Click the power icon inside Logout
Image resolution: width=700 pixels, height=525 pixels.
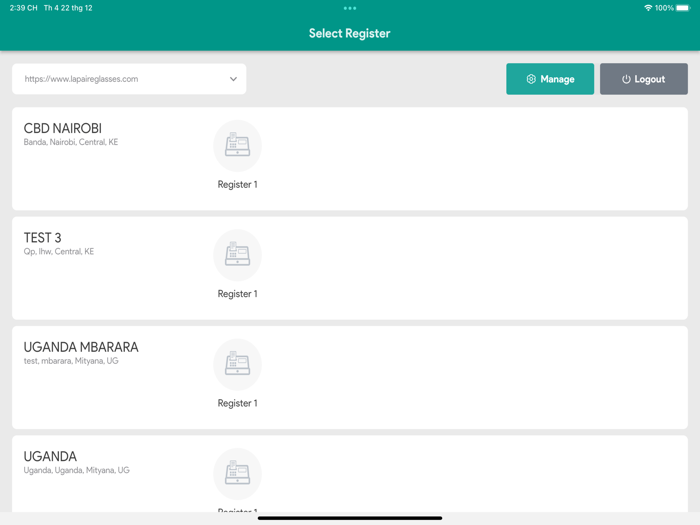tap(626, 79)
